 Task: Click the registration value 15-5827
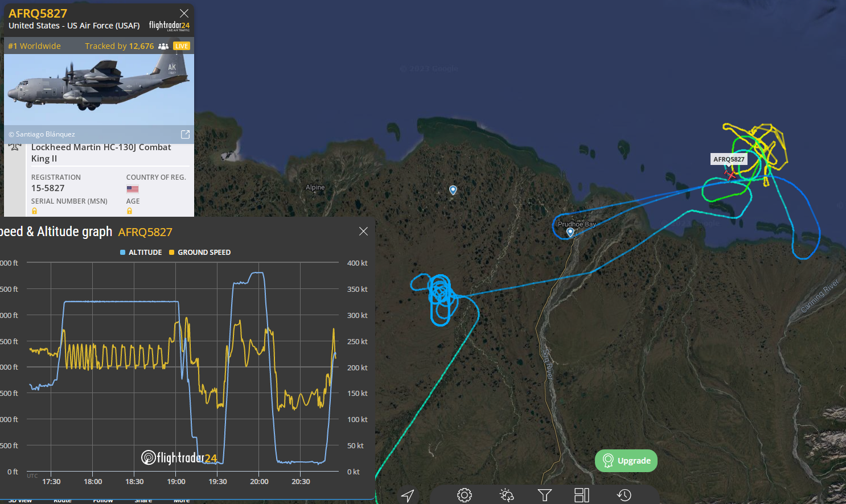coord(48,188)
